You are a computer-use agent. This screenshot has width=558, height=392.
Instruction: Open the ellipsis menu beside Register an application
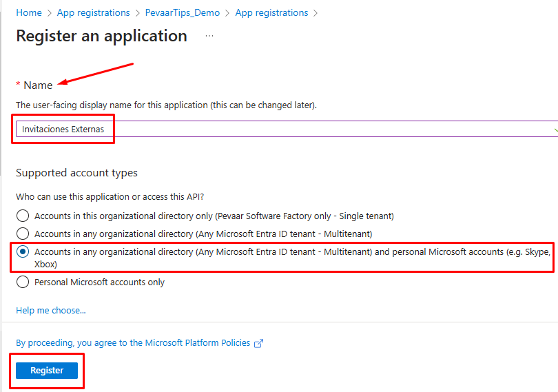[x=209, y=36]
